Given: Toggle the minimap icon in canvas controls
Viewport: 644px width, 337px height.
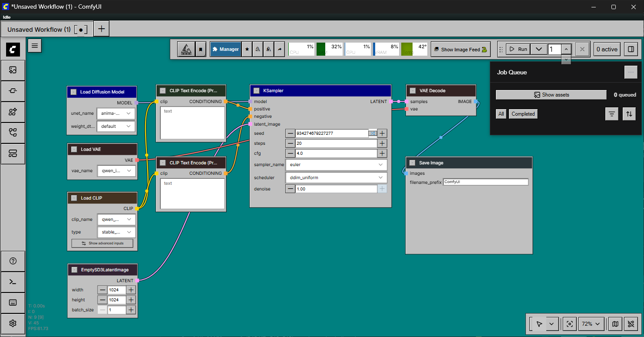Looking at the screenshot, I should pyautogui.click(x=615, y=324).
